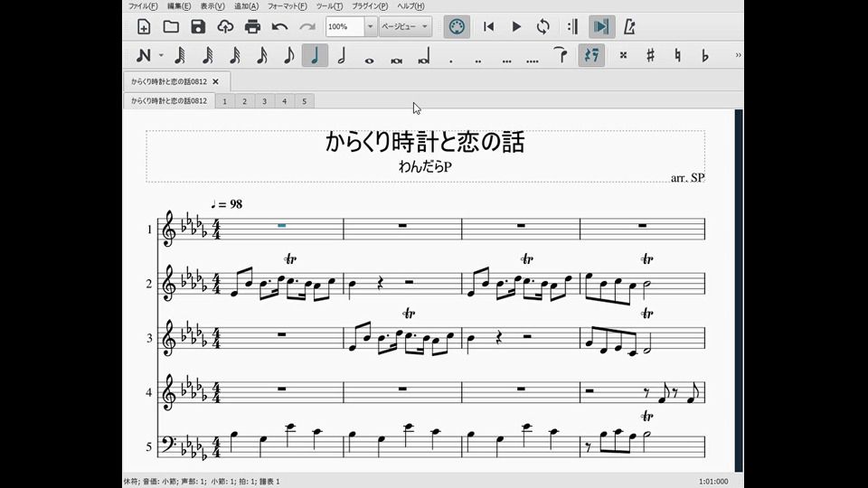Select the score title からくり時計と恋の話
The height and width of the screenshot is (488, 868).
point(425,142)
